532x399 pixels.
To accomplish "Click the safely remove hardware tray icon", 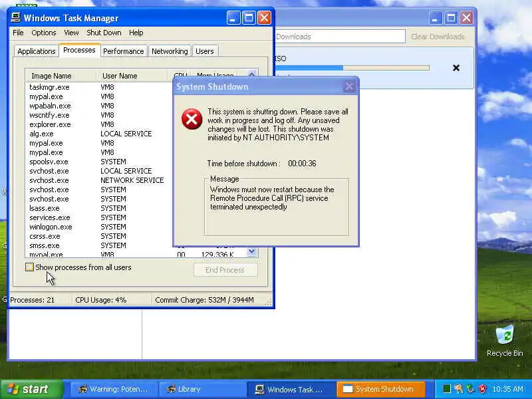I will coord(470,389).
